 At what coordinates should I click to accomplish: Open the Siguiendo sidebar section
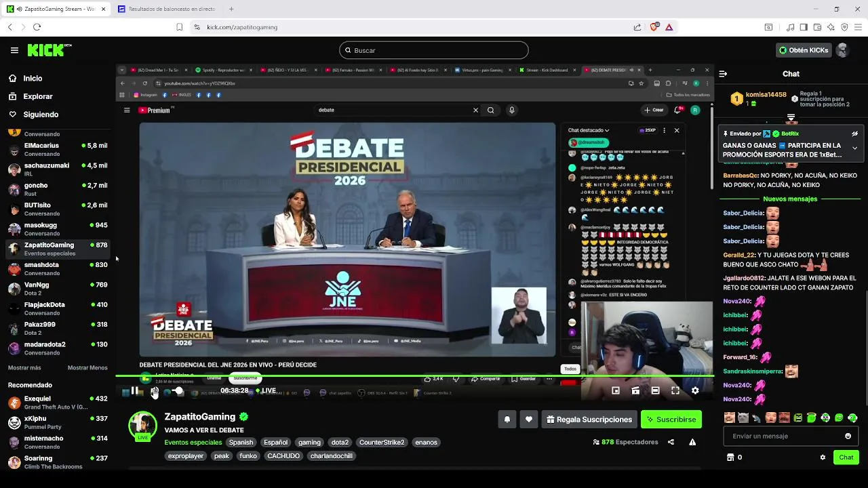(41, 115)
